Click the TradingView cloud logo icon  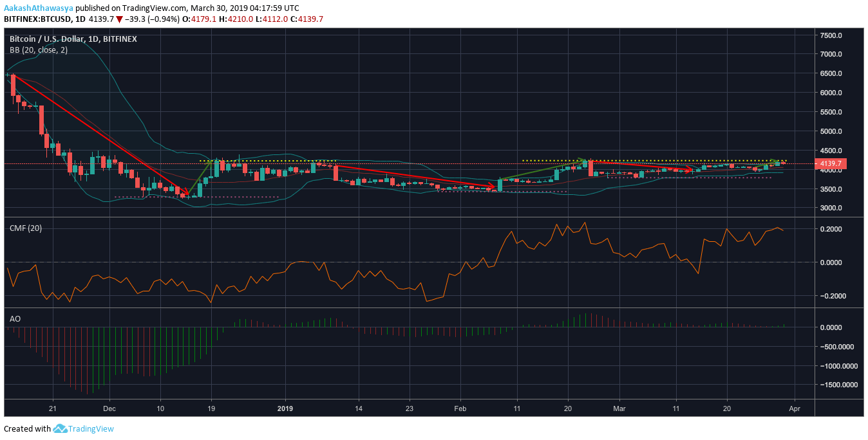tap(61, 429)
